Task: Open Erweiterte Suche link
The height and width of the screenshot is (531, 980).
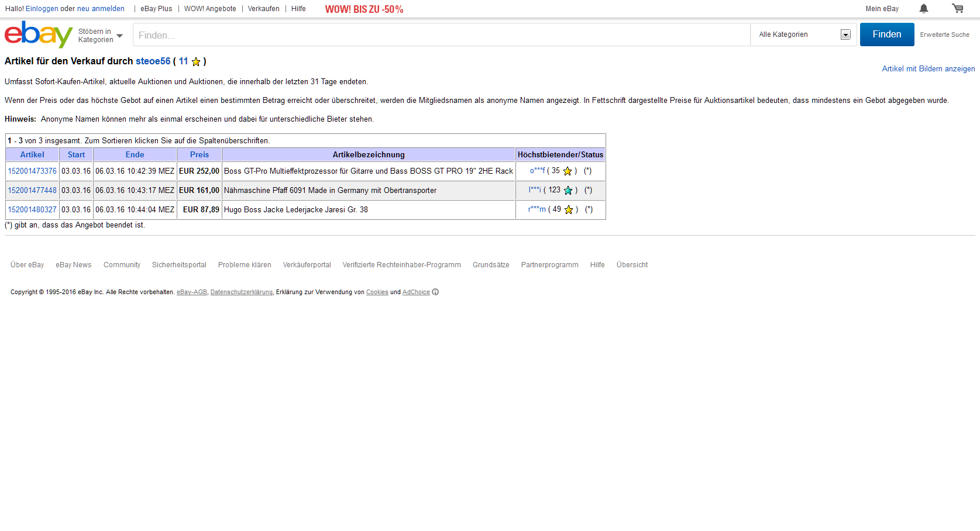Action: (x=944, y=35)
